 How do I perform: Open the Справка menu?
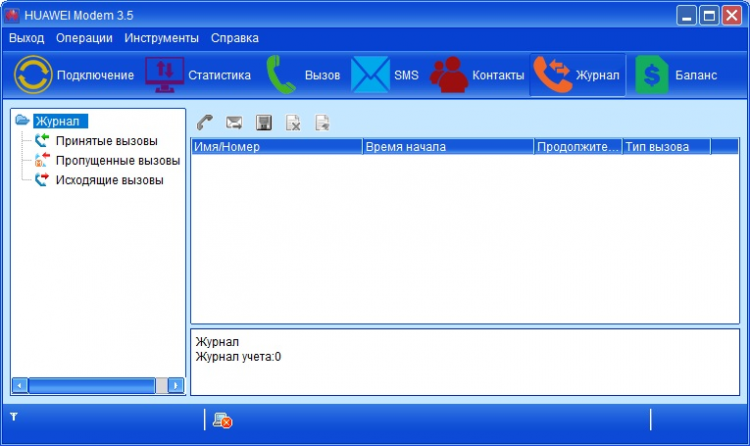point(235,38)
